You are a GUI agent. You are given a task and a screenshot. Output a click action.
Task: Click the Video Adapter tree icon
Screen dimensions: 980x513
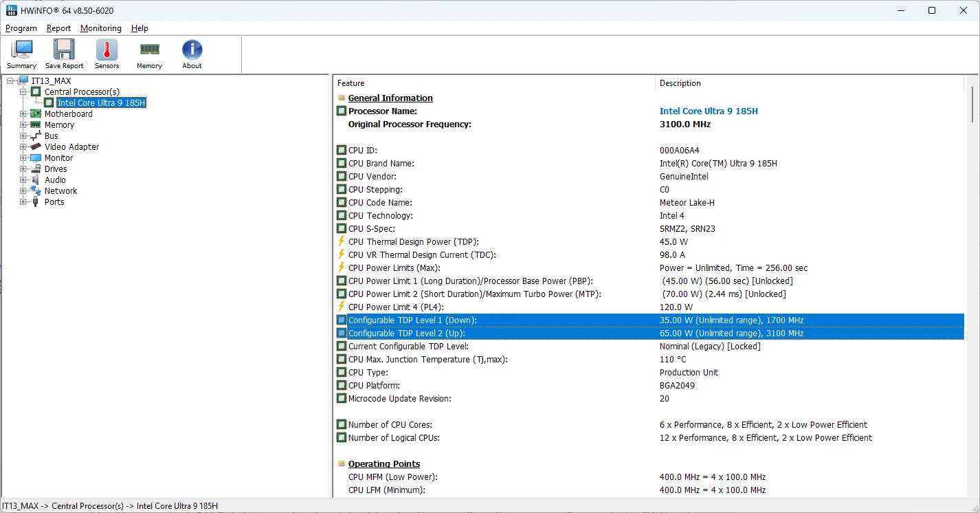36,147
